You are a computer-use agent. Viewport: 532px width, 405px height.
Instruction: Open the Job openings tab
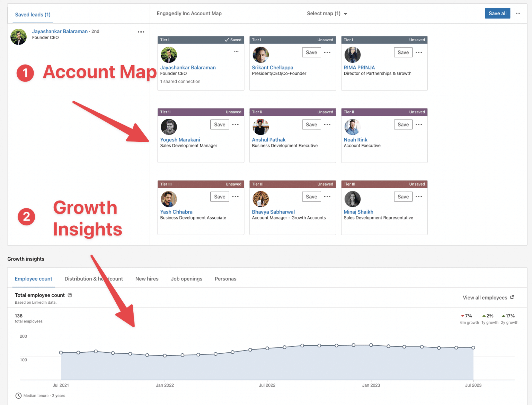click(x=186, y=279)
